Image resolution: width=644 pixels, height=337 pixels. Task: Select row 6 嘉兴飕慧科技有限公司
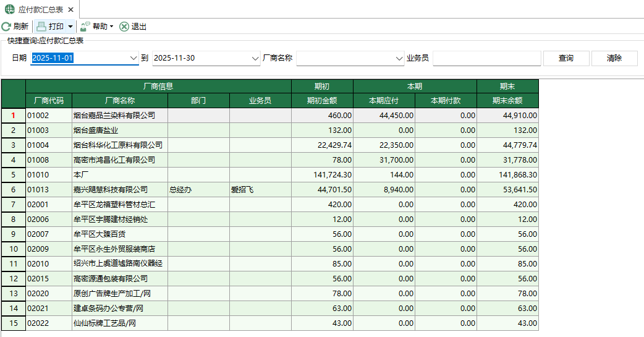(111, 190)
